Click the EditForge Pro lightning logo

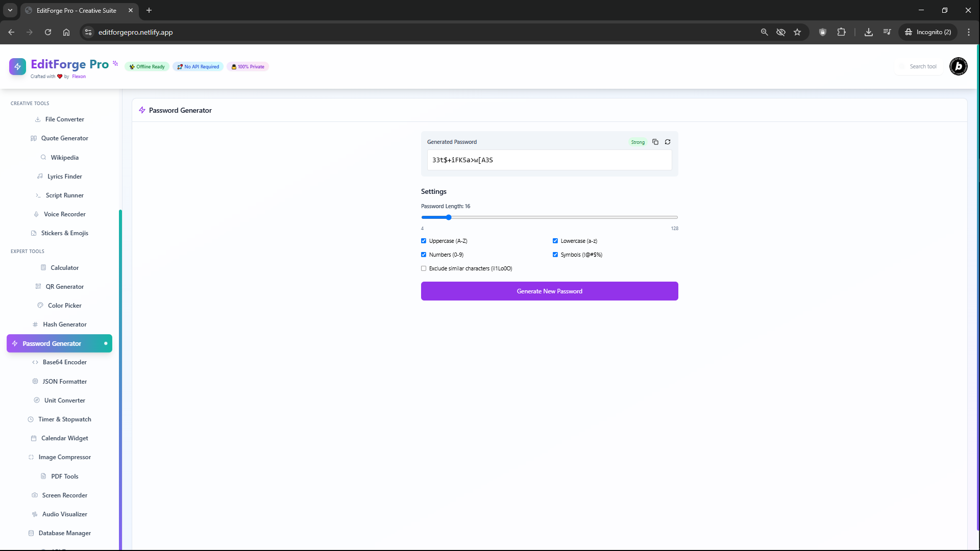17,66
